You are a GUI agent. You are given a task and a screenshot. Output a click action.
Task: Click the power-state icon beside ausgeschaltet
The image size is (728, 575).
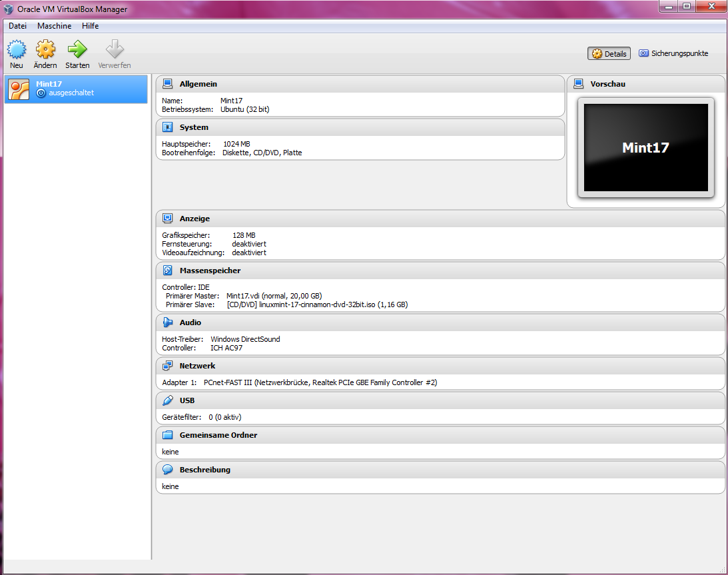[41, 93]
